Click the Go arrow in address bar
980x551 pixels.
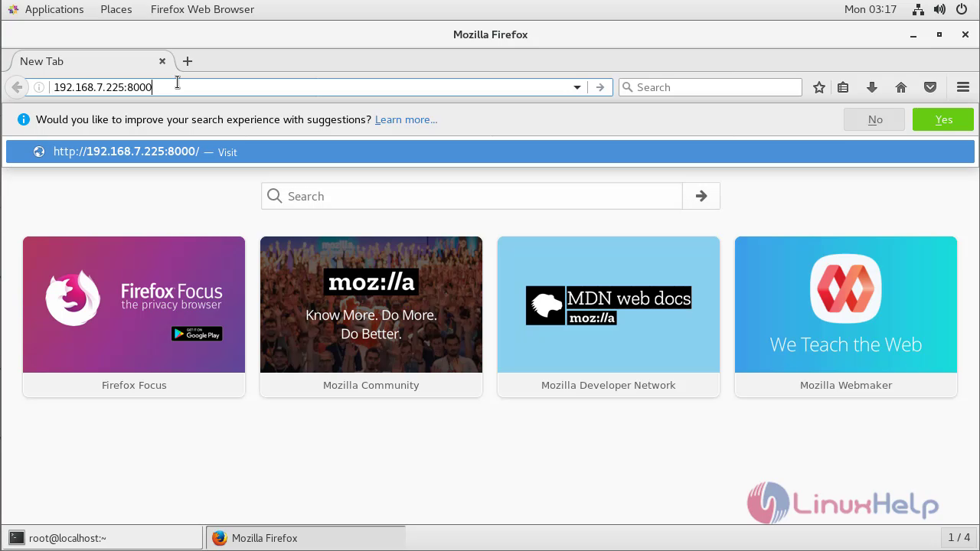[600, 87]
